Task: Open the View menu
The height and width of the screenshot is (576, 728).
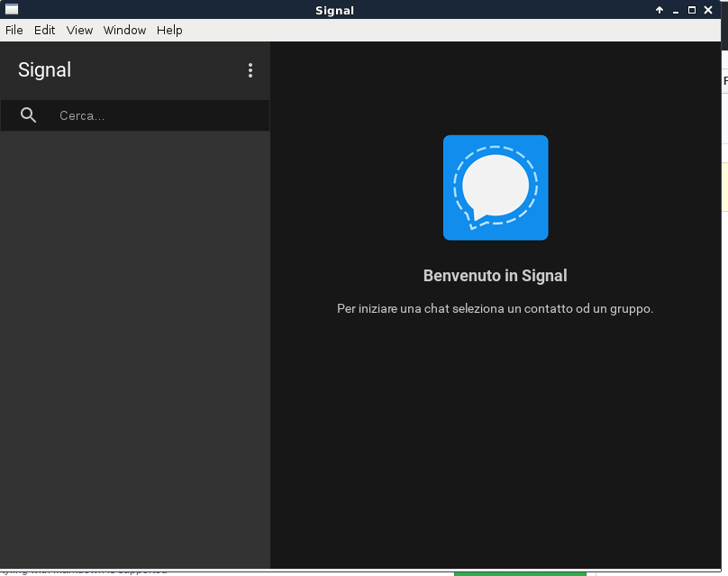Action: [x=79, y=30]
